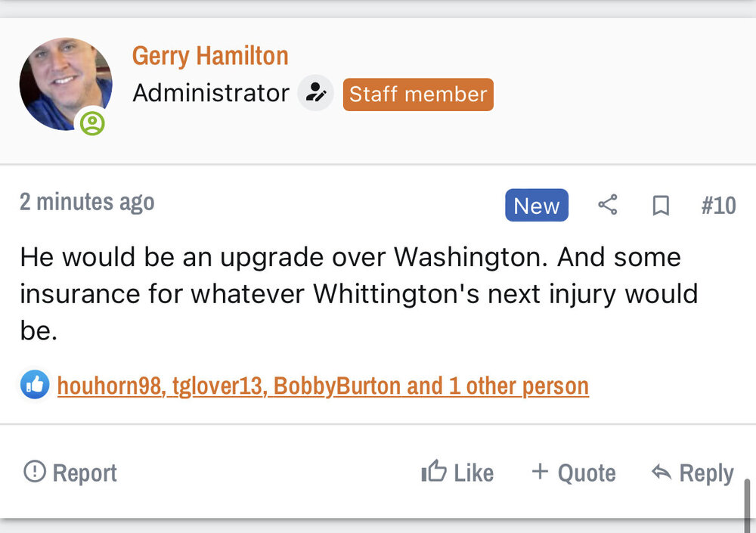The width and height of the screenshot is (756, 533).
Task: Add post to multi-quote with Quote
Action: (573, 473)
